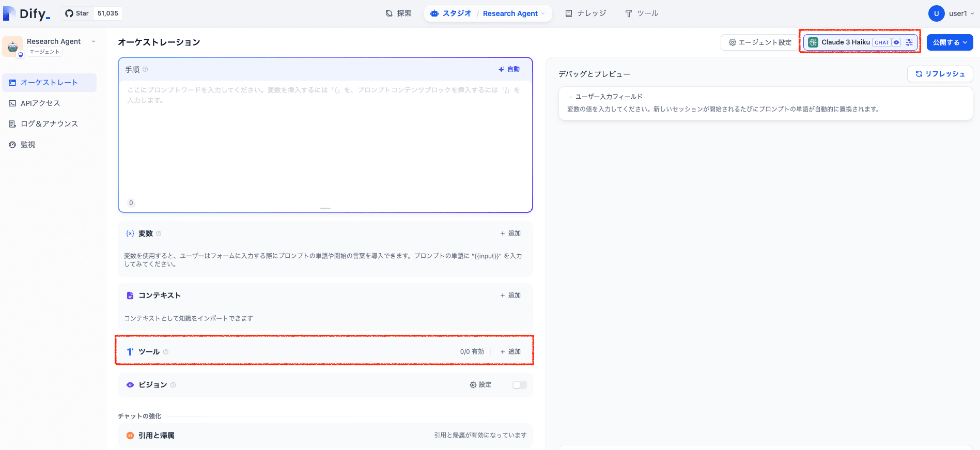Click the Dify logo

pyautogui.click(x=27, y=13)
